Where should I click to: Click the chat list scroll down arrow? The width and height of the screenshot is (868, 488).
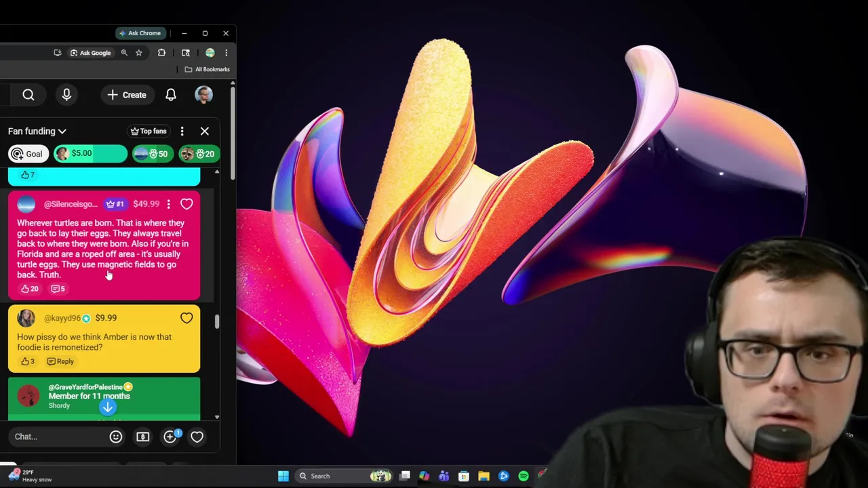pos(217,417)
